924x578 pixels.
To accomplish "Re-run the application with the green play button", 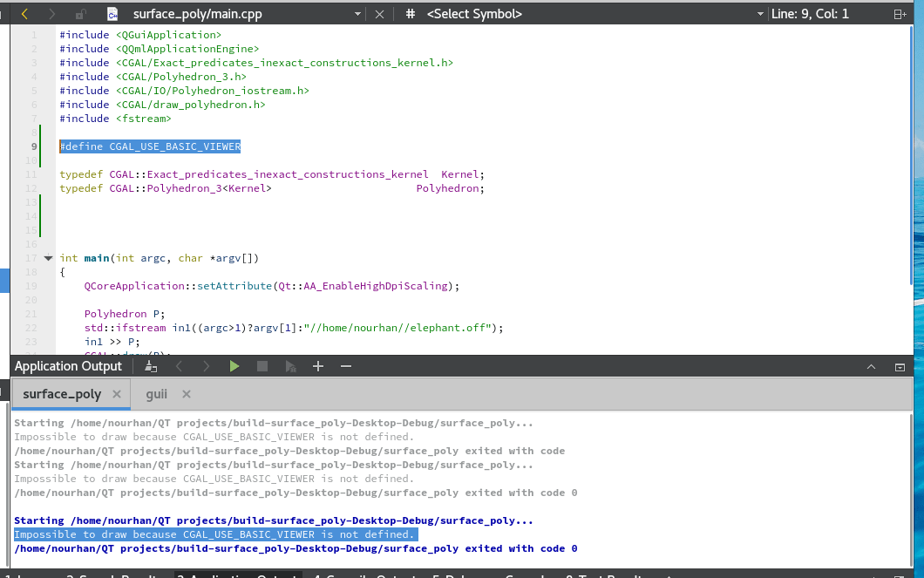I will tap(234, 366).
